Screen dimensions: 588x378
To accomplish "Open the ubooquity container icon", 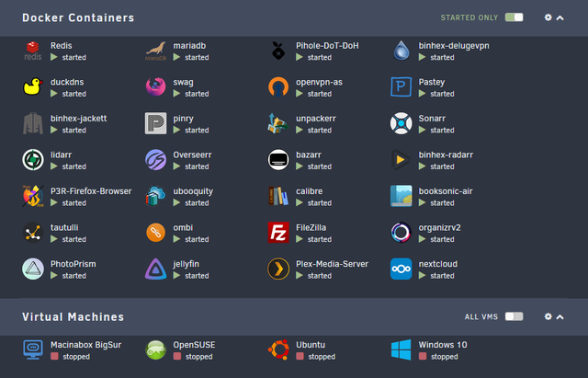I will coord(155,196).
